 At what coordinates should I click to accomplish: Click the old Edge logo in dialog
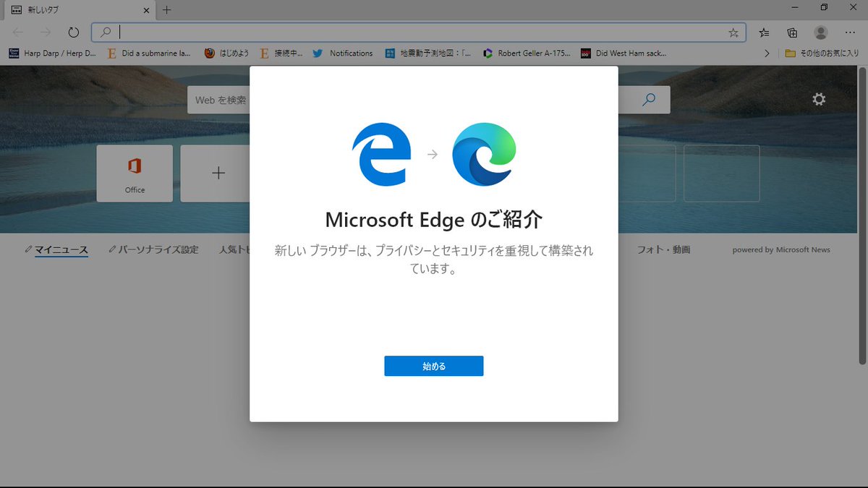pos(381,155)
